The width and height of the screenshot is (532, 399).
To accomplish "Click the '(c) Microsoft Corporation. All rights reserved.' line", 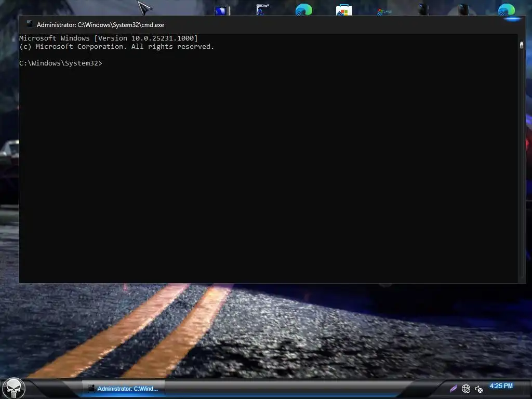I will coord(117,46).
